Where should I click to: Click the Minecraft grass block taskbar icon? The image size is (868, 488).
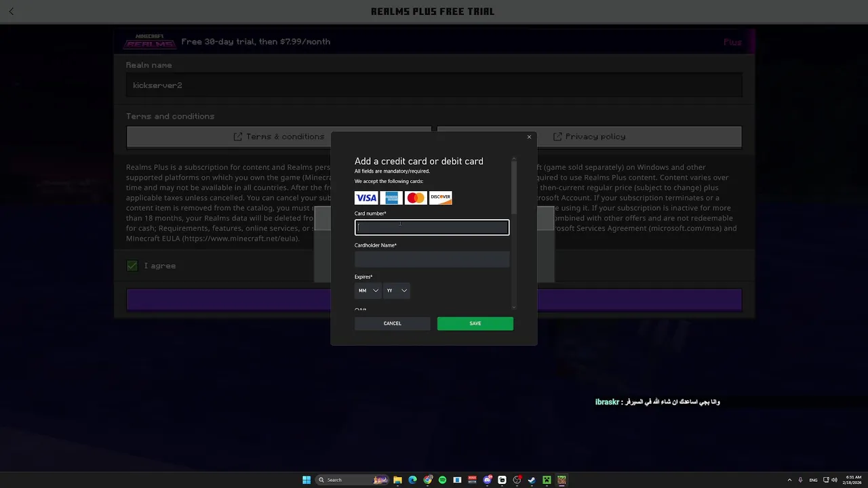point(561,480)
